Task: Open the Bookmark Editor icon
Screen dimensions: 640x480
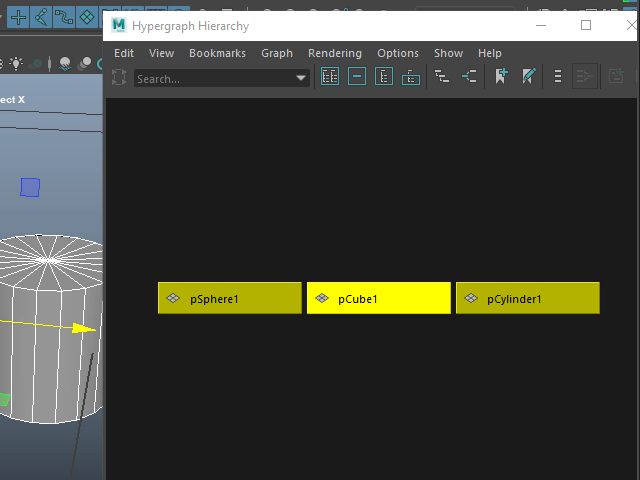Action: [x=528, y=77]
